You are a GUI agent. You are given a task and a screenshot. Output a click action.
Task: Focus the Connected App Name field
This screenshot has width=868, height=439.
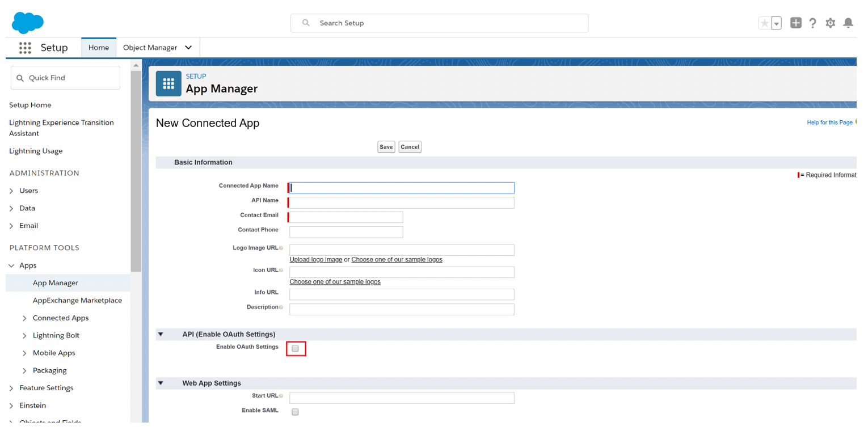(x=402, y=188)
